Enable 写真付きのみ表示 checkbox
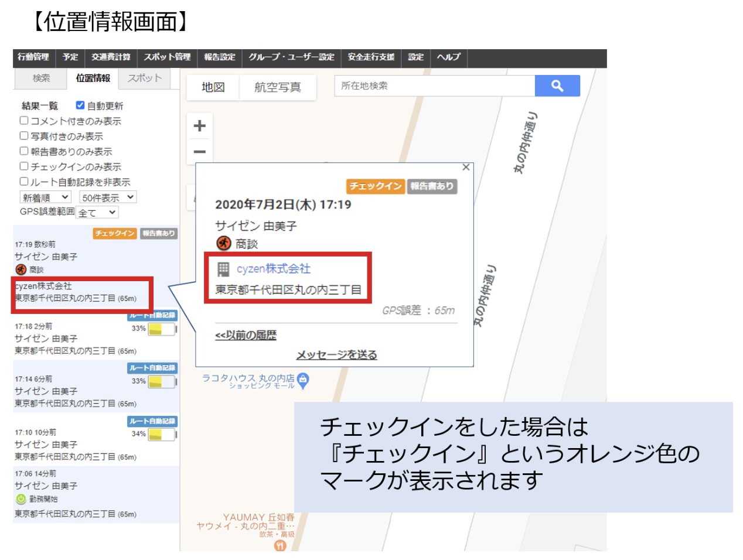This screenshot has height=560, width=743. 24,135
